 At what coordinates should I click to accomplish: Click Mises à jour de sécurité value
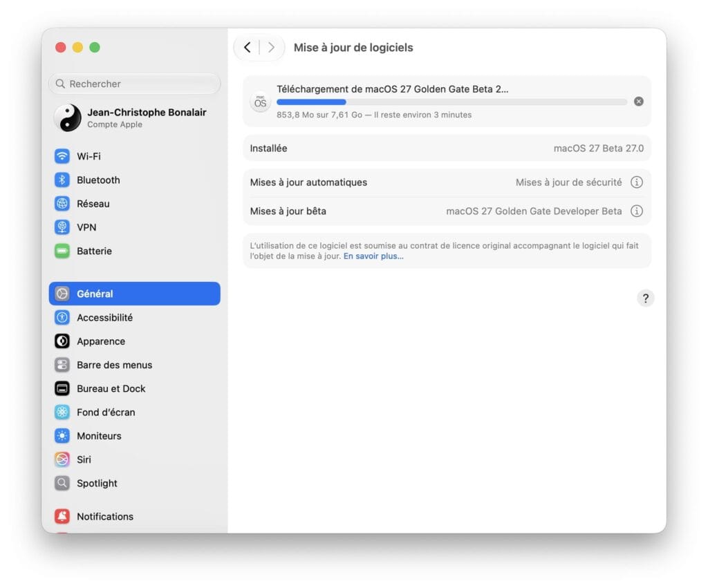tap(569, 182)
